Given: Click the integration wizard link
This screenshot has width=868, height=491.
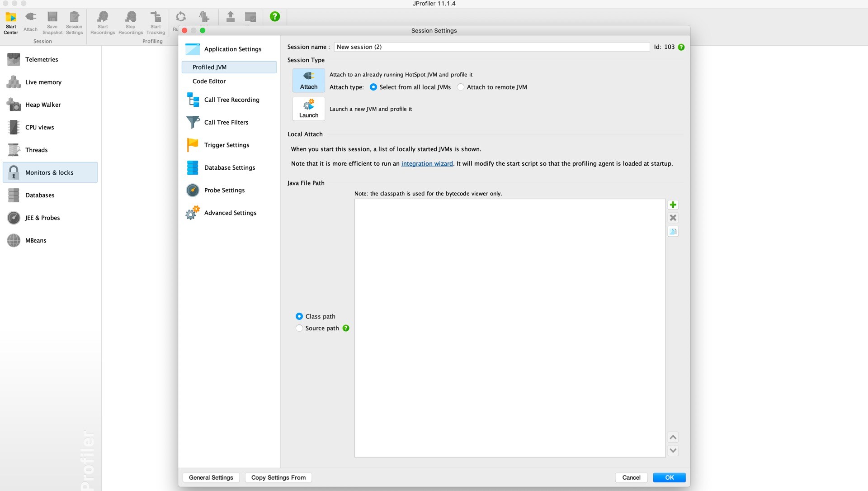Looking at the screenshot, I should tap(427, 164).
